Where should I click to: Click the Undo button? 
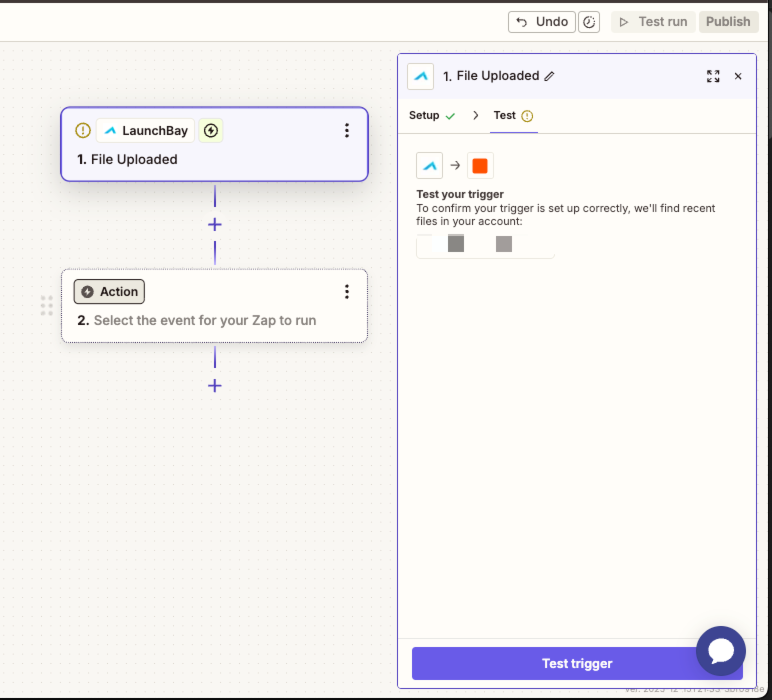tap(541, 22)
